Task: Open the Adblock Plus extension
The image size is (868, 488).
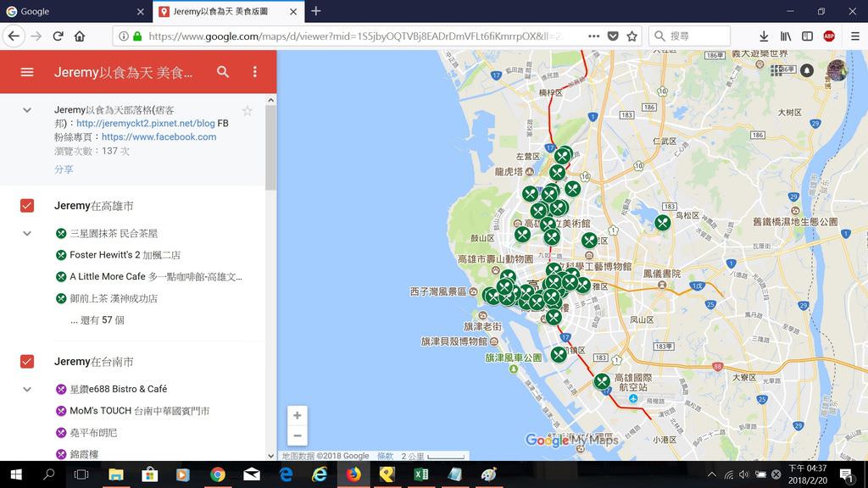Action: [829, 36]
